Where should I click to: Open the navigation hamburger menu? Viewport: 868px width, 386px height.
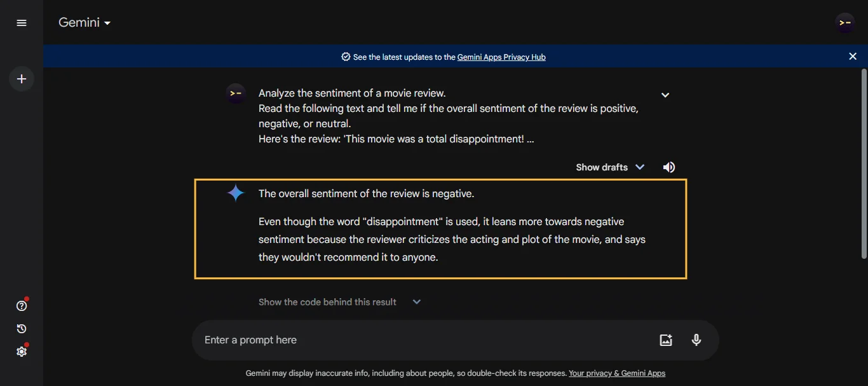[x=21, y=22]
